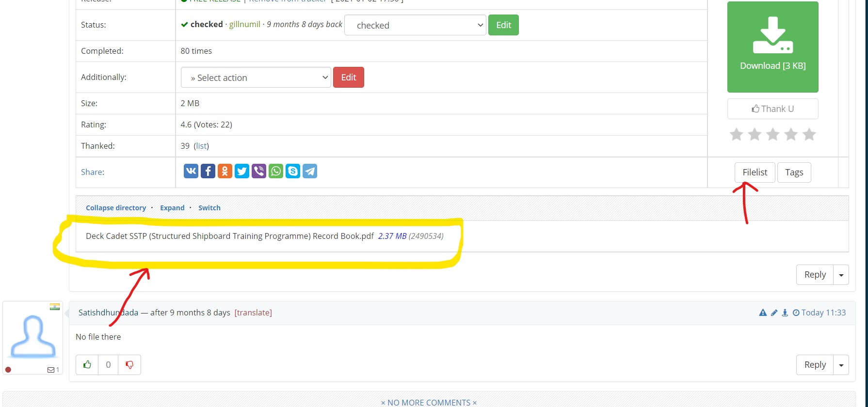Viewport: 868px width, 407px height.
Task: Share on Facebook icon
Action: [x=208, y=171]
